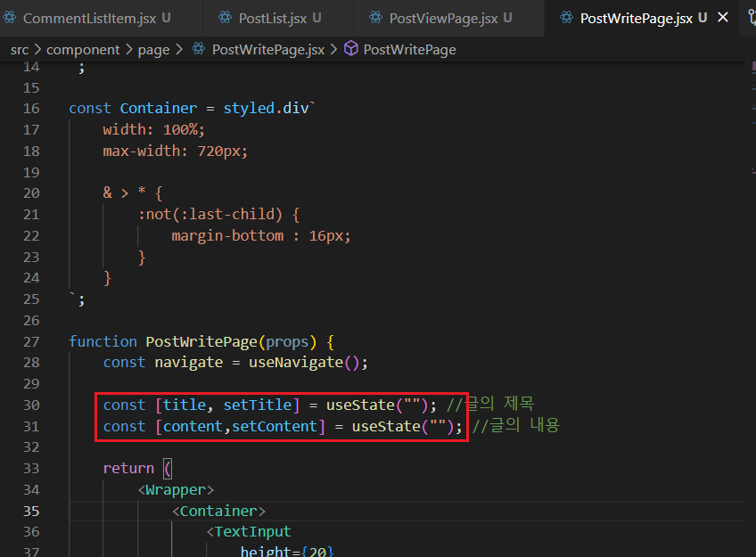The width and height of the screenshot is (756, 557).
Task: Open the page breadcrumb folder
Action: (154, 50)
